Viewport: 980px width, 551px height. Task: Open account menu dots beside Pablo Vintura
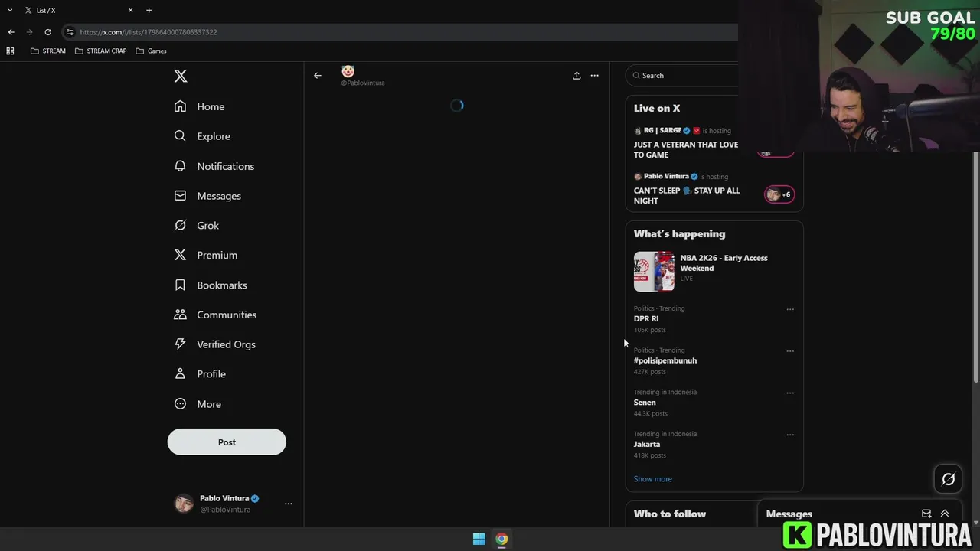tap(289, 504)
